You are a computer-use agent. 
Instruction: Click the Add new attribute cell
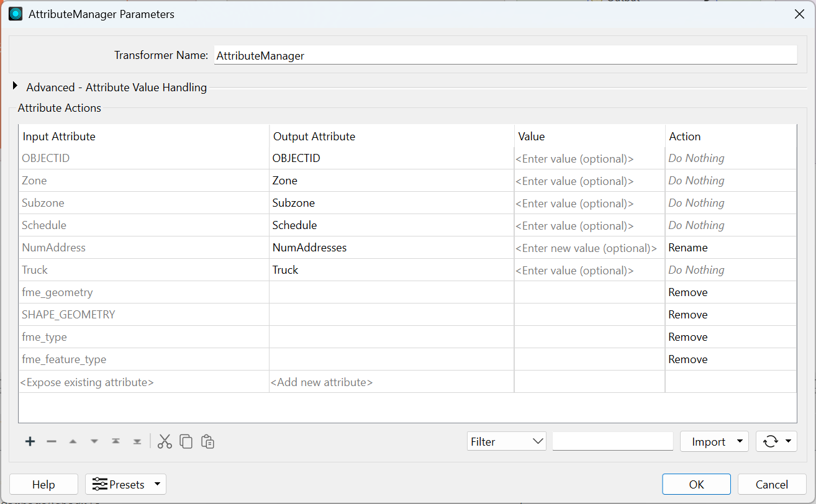click(391, 382)
